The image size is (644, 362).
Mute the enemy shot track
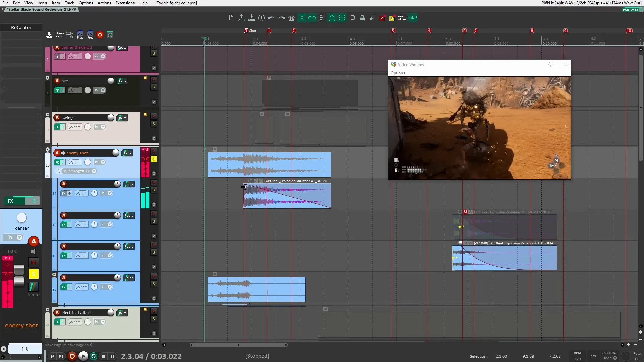coord(154,151)
